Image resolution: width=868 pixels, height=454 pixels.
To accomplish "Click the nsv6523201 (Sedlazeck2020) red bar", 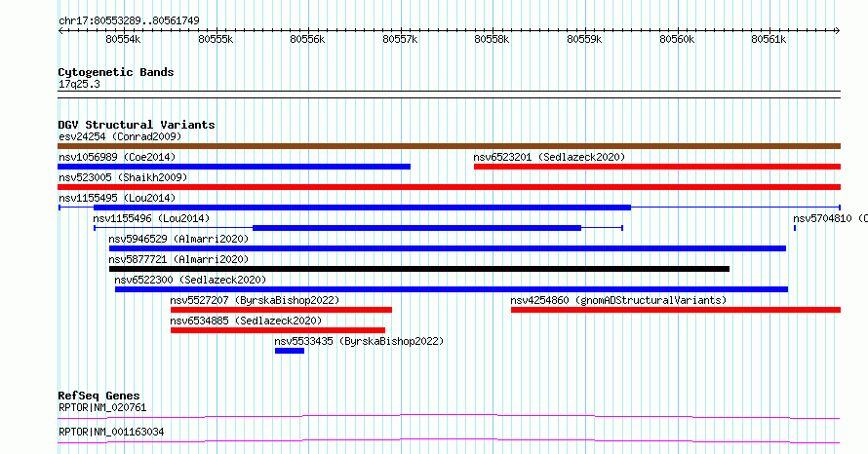I will 657,167.
